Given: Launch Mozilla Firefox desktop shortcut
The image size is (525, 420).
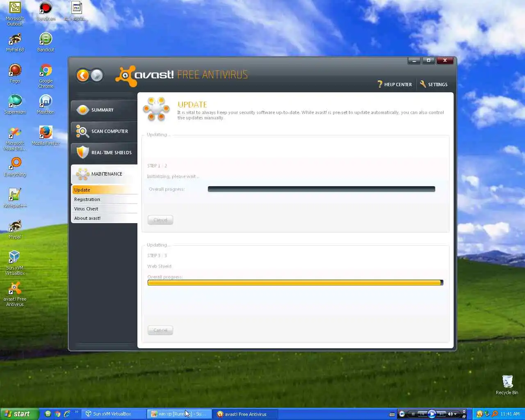Looking at the screenshot, I should [x=46, y=136].
